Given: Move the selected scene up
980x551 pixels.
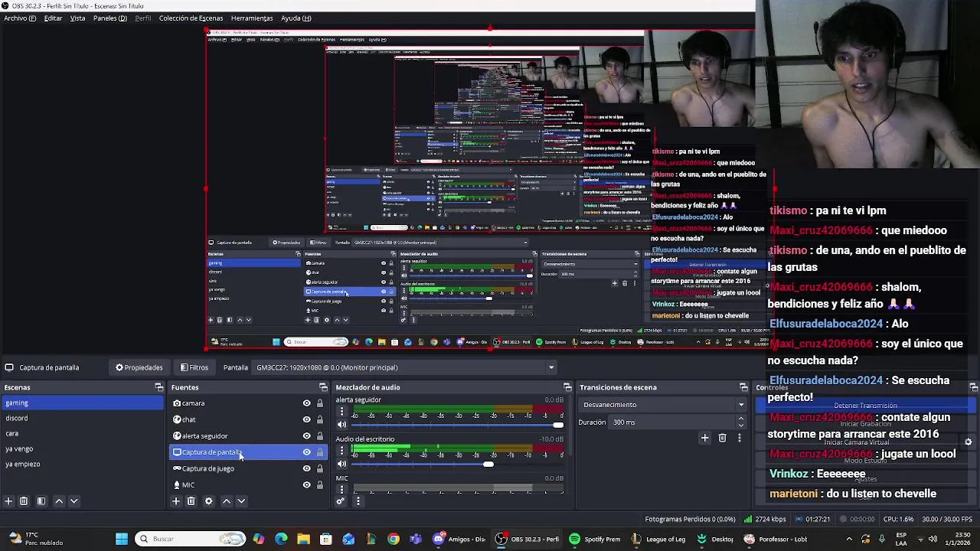Looking at the screenshot, I should click(x=59, y=501).
